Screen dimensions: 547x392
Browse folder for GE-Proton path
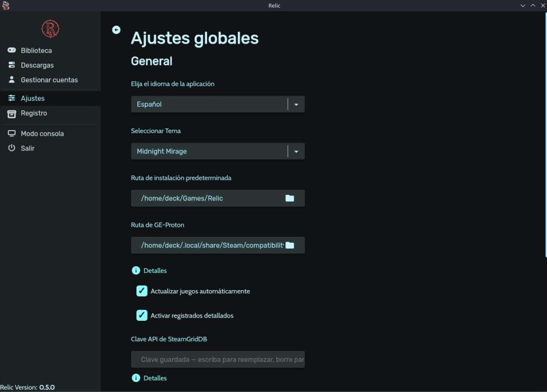(x=290, y=245)
